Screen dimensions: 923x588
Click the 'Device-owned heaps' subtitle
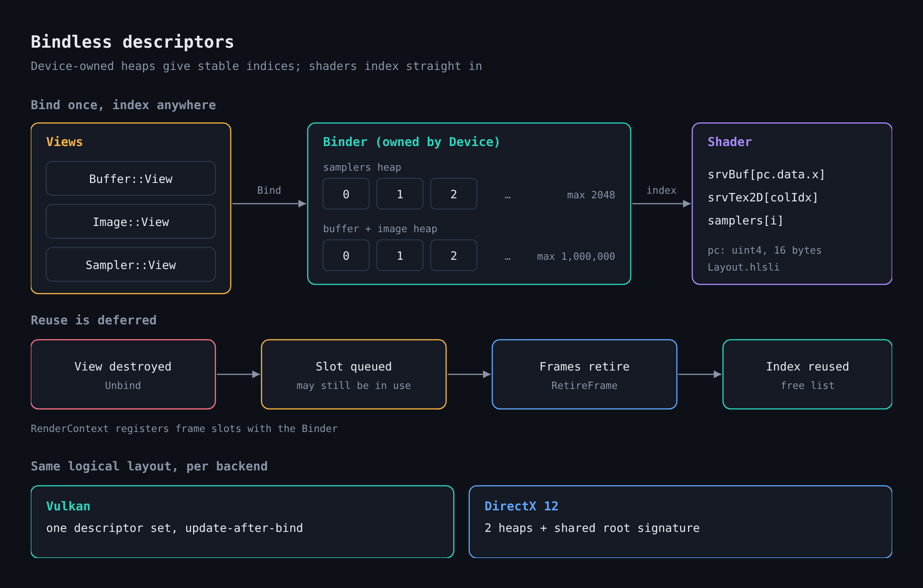click(256, 66)
